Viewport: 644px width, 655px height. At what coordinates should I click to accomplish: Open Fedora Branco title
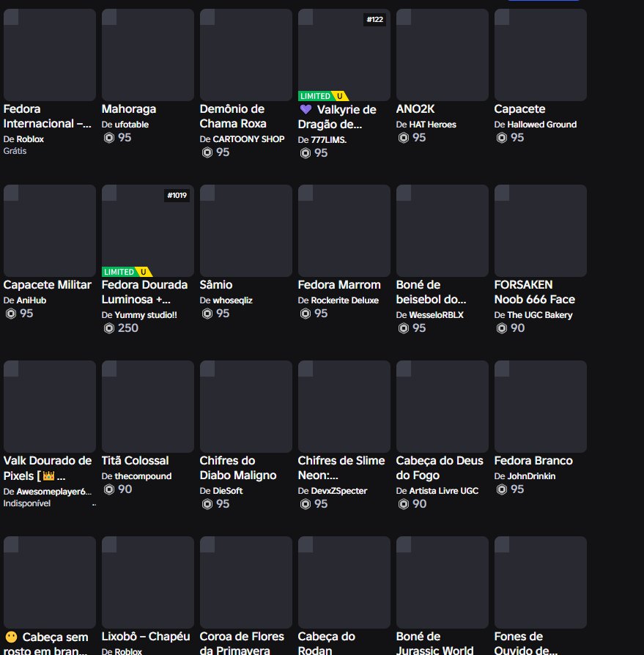(533, 461)
